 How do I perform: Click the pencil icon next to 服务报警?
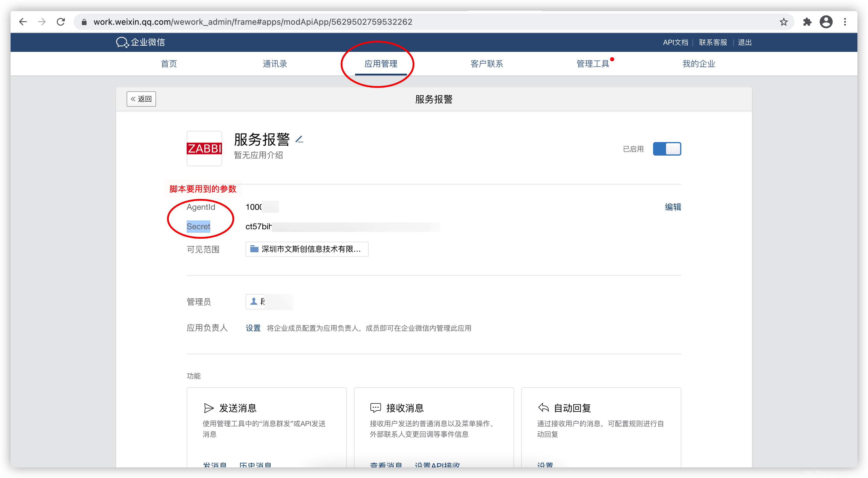299,139
